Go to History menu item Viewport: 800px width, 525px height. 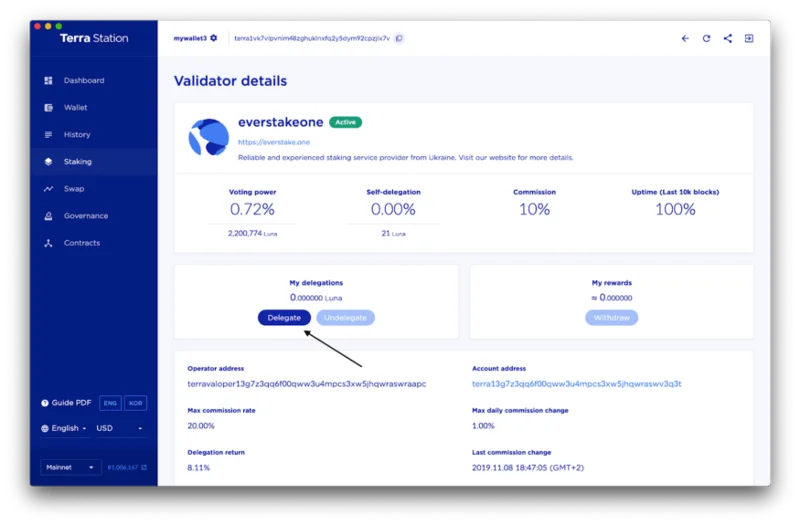77,135
